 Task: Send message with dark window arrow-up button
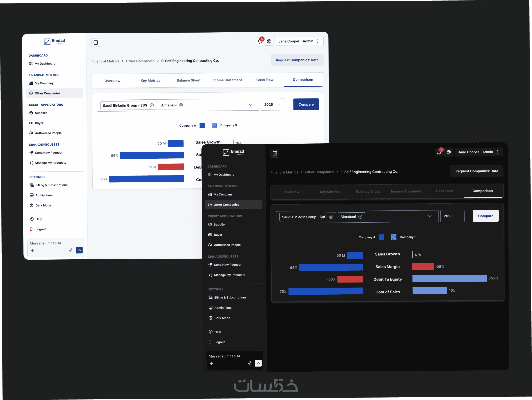pos(258,363)
